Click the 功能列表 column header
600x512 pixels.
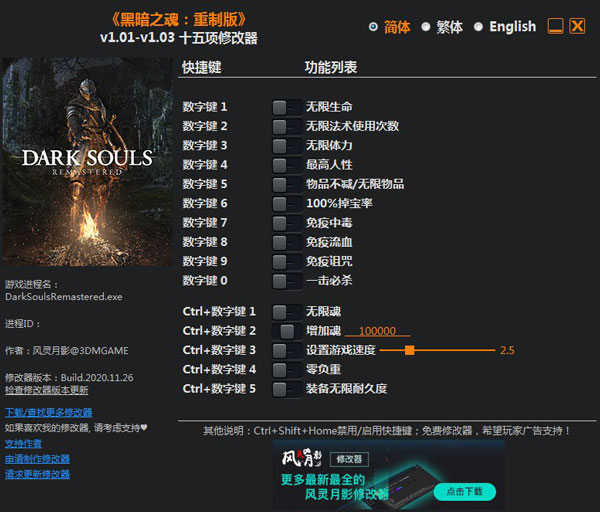tap(331, 67)
